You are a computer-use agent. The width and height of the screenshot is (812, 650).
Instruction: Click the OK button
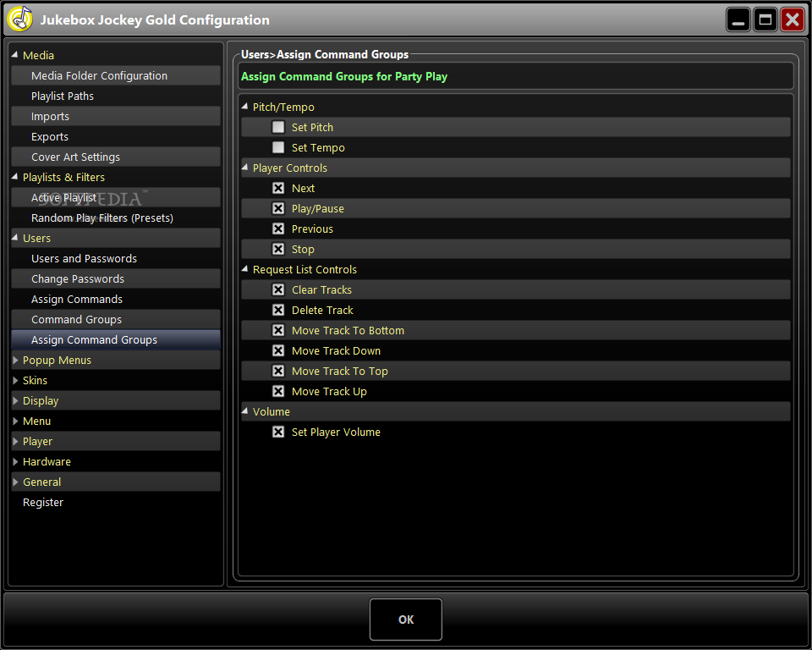406,620
